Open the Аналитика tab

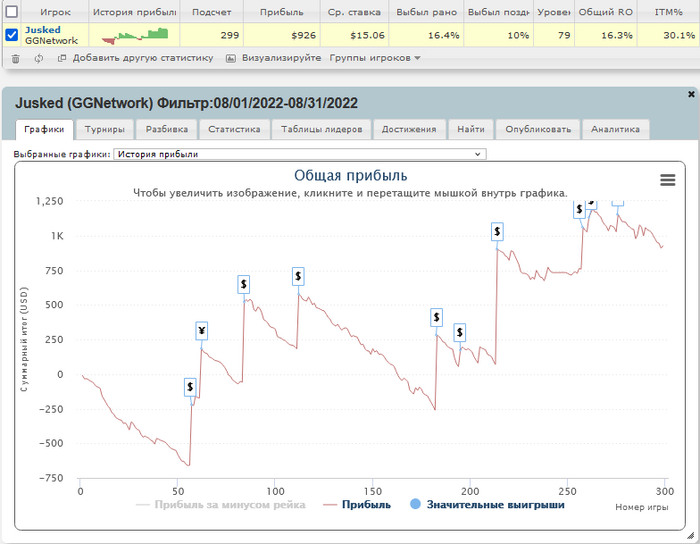pyautogui.click(x=615, y=129)
